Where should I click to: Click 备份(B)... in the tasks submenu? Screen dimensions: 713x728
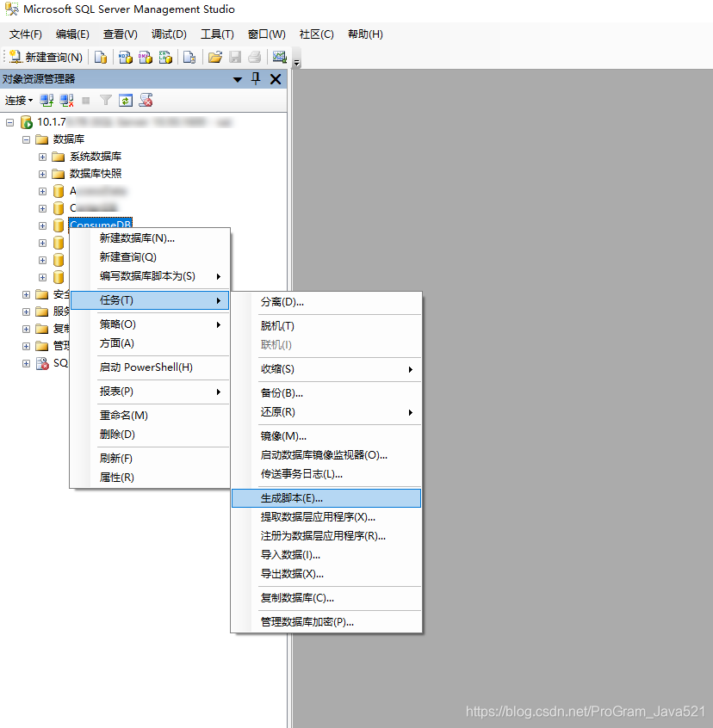click(326, 393)
